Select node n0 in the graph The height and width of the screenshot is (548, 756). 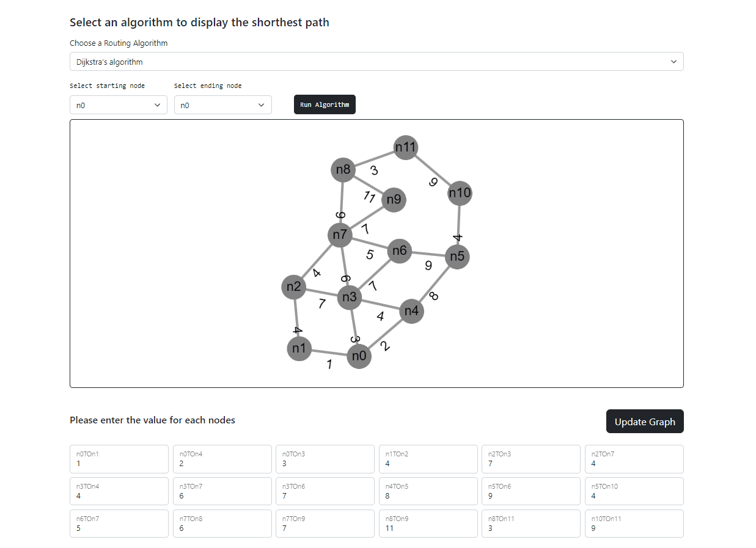coord(359,356)
